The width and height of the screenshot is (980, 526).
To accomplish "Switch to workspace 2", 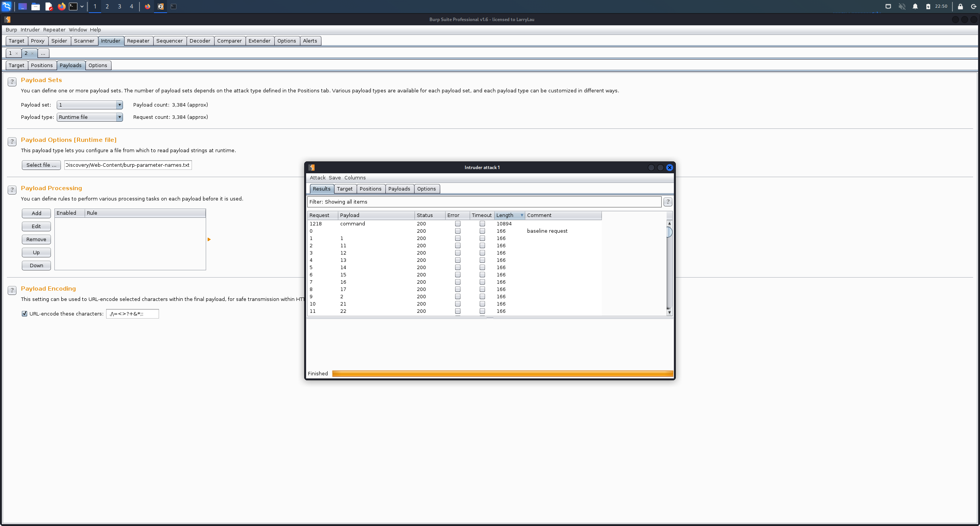I will click(107, 7).
